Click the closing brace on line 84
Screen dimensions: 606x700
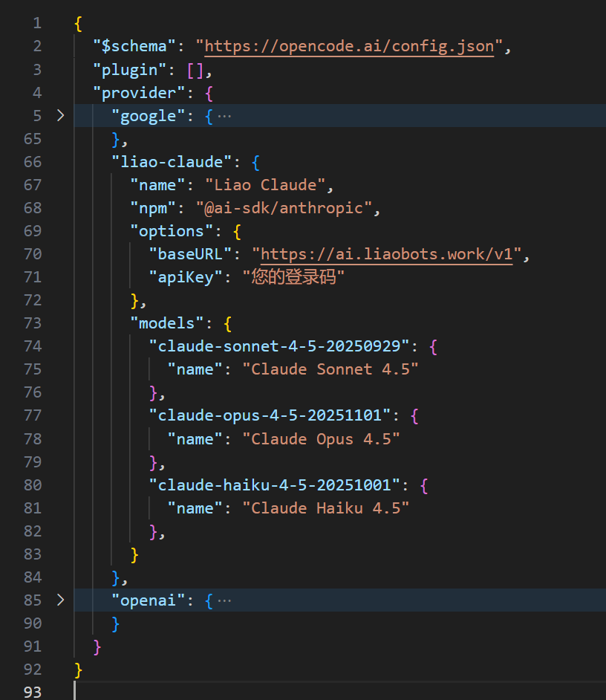pos(116,577)
